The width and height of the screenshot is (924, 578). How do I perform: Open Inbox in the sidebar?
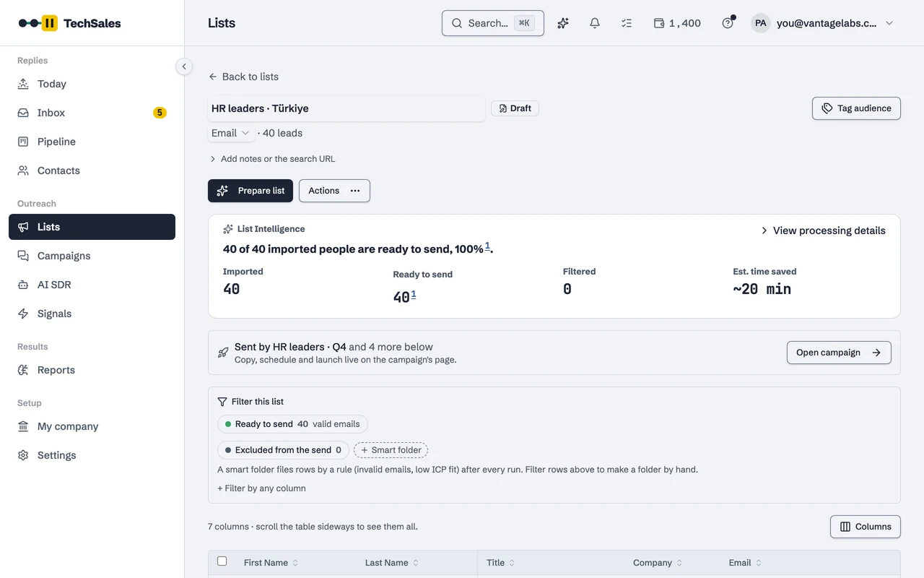pos(92,113)
